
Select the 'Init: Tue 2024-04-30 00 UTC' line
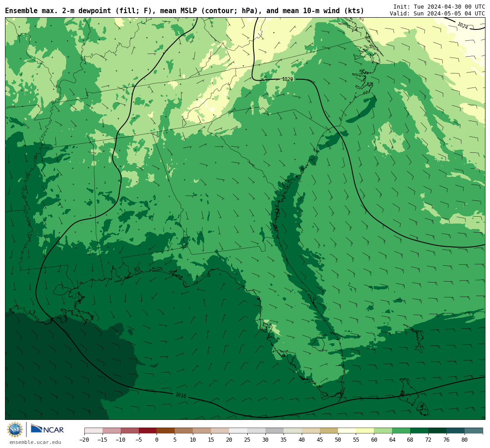pyautogui.click(x=439, y=6)
